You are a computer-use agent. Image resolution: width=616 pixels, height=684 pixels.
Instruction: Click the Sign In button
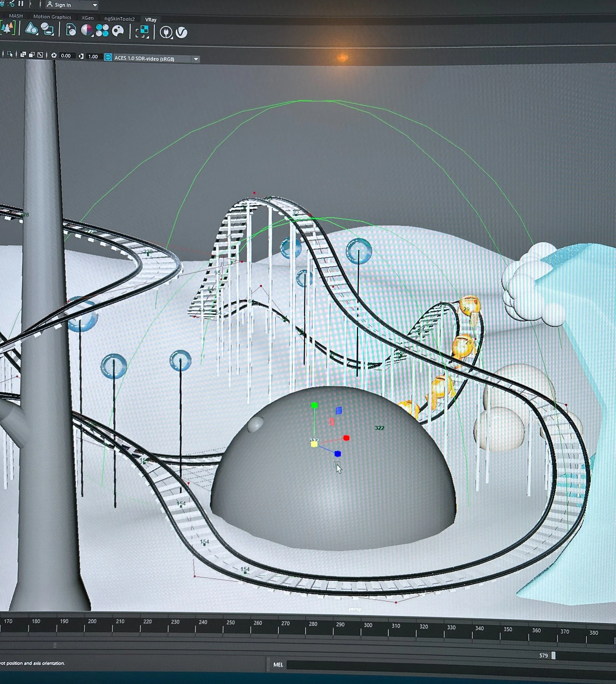tap(63, 5)
